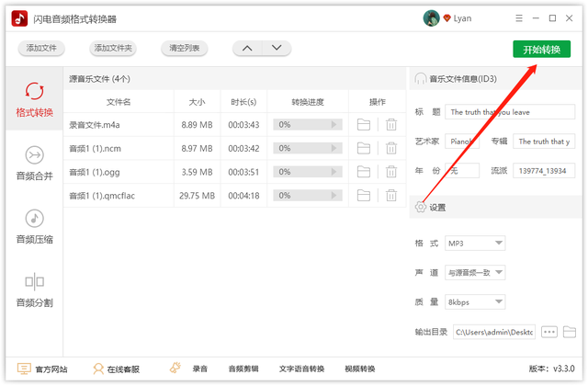The height and width of the screenshot is (386, 588).
Task: Open 音频剪辑 audio editing link
Action: click(243, 369)
